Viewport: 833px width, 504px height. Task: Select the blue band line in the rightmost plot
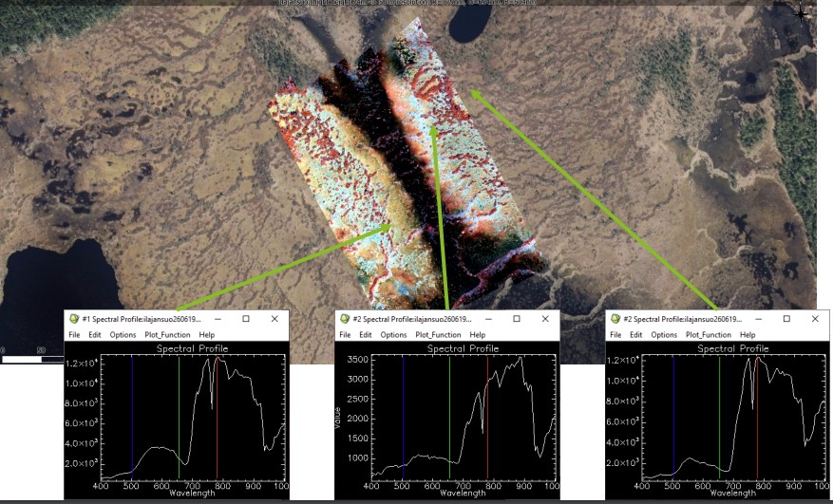tap(673, 418)
